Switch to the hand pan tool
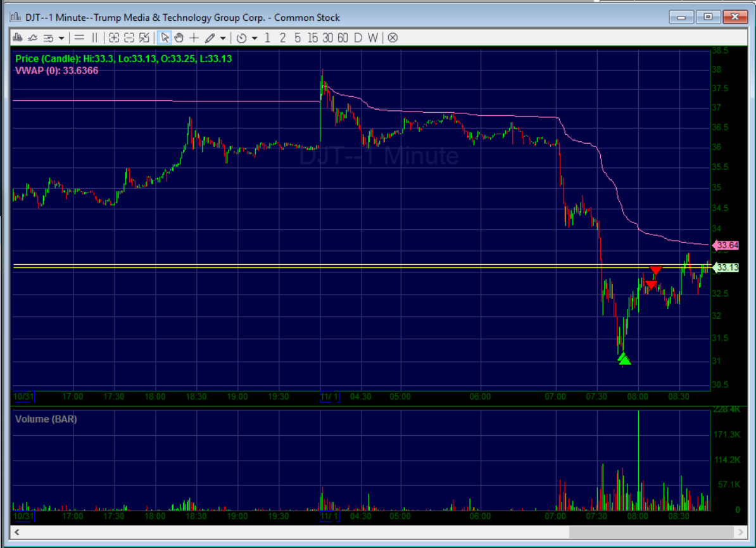The image size is (756, 548). [179, 37]
